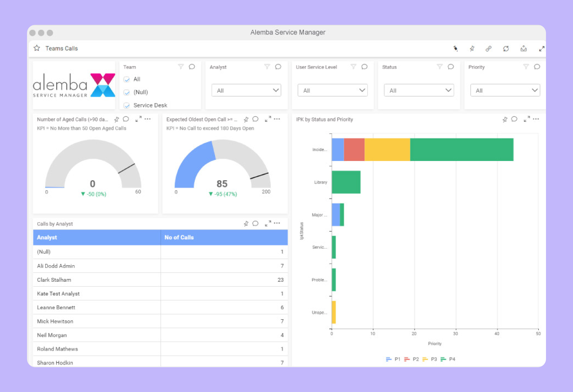The image size is (573, 392).
Task: Open the Status dropdown
Action: [x=419, y=90]
